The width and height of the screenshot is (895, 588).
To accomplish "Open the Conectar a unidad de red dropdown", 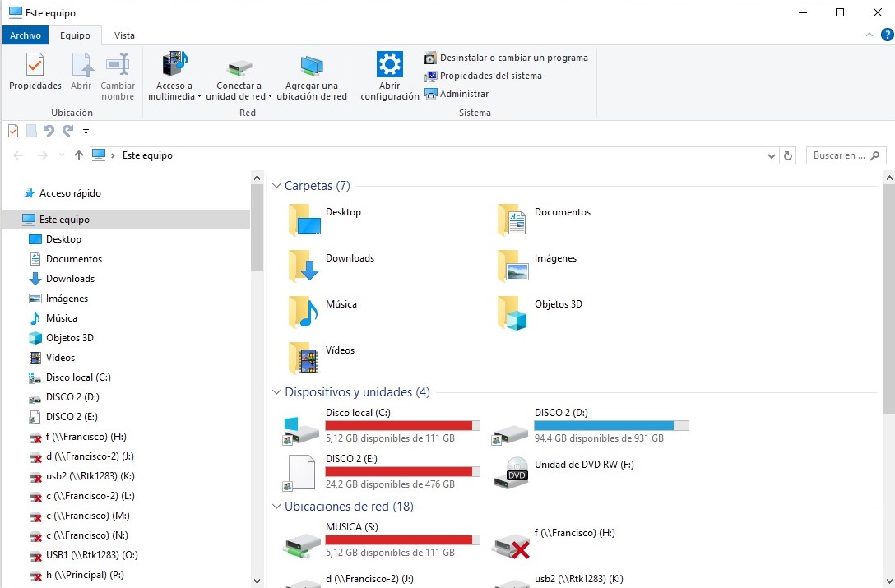I will coord(270,96).
